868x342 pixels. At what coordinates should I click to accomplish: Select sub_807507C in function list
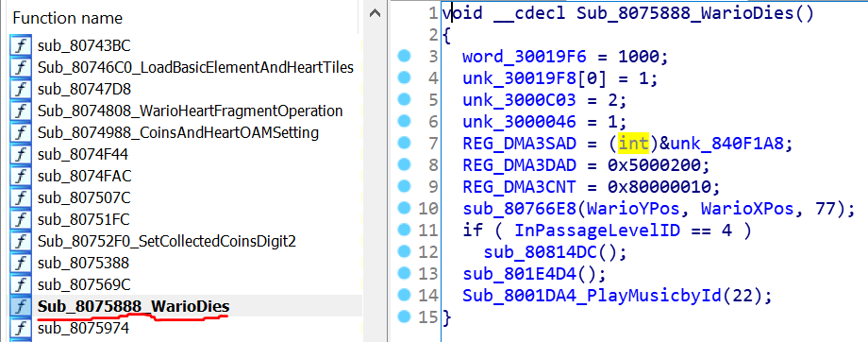84,197
